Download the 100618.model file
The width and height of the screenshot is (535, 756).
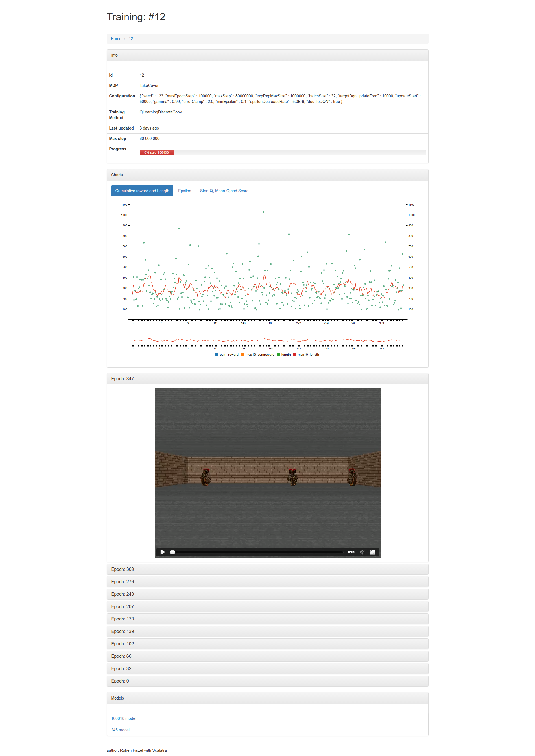coord(124,718)
